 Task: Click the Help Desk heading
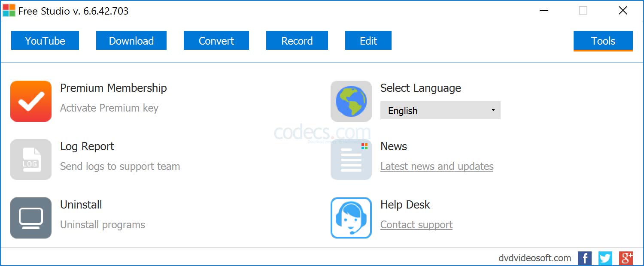point(405,205)
